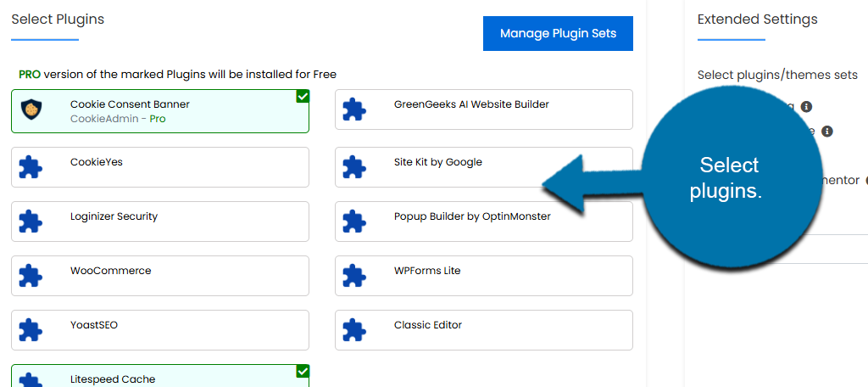Select the WooCommerce plugin label

coord(111,271)
